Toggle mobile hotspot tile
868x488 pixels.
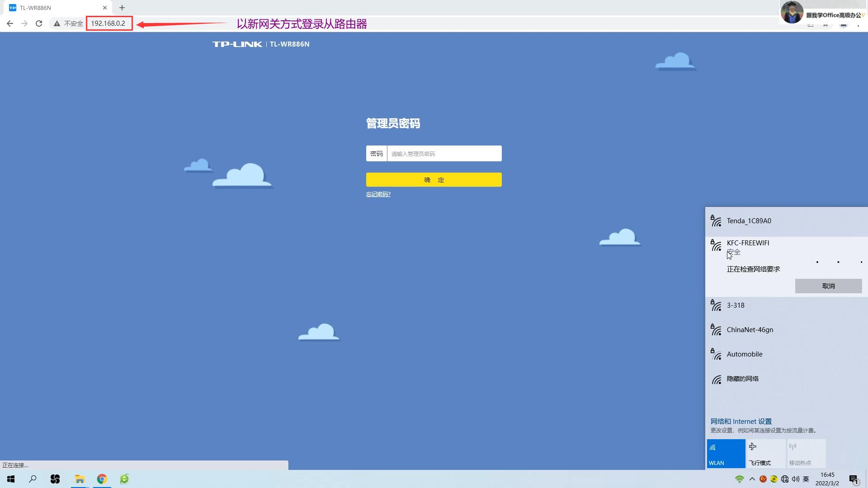(x=806, y=453)
